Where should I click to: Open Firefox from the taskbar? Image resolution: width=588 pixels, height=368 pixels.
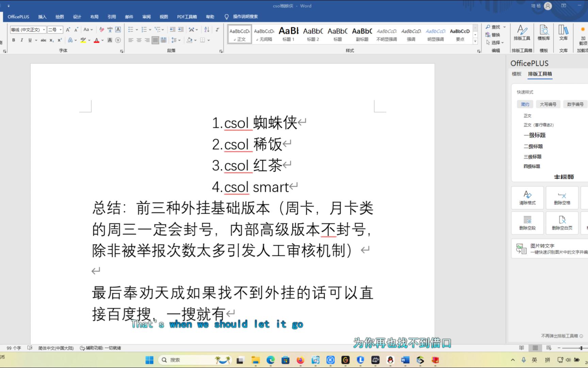[x=300, y=360]
